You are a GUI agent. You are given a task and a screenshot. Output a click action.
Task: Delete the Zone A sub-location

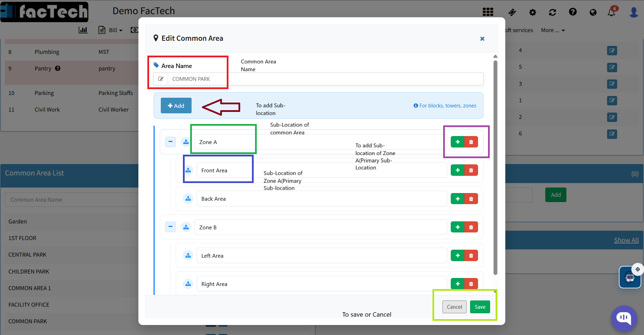471,142
